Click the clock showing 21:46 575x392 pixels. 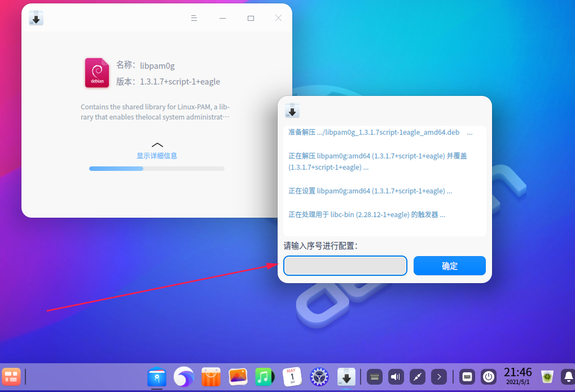click(518, 376)
